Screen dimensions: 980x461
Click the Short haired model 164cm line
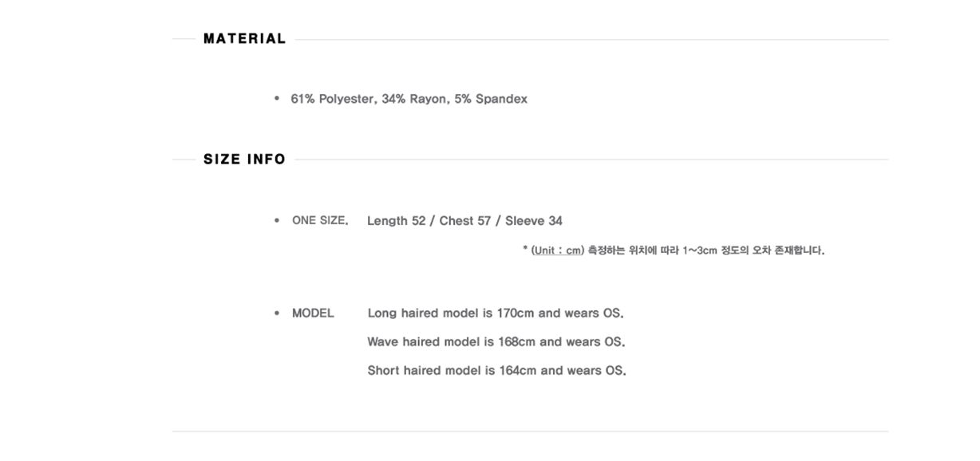coord(496,371)
